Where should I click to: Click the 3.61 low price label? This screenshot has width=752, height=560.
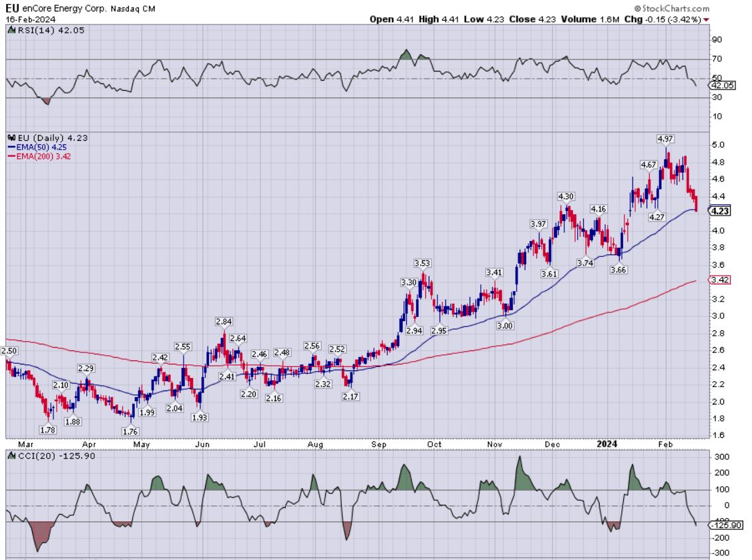(x=549, y=274)
